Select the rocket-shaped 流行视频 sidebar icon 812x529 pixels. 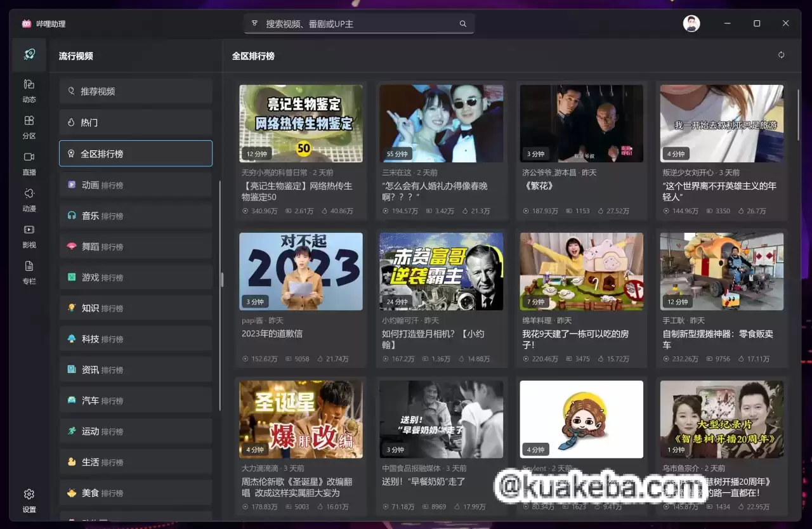[29, 55]
